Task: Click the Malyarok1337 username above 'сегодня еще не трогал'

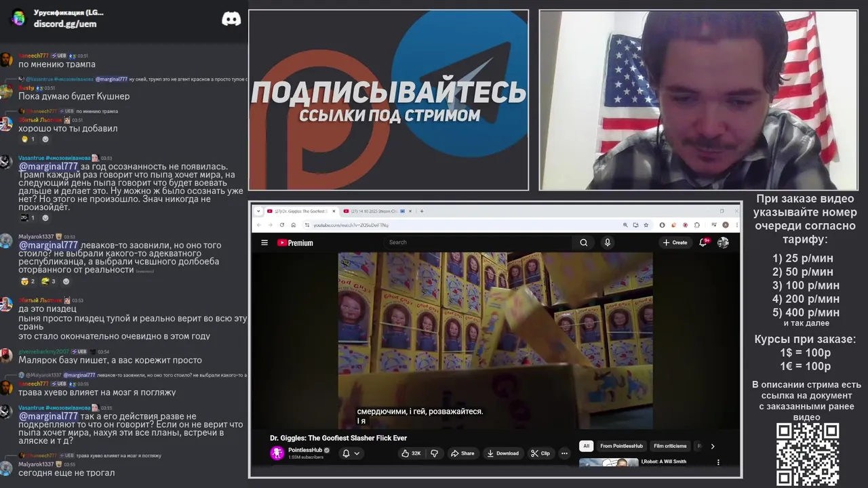Action: (36, 464)
